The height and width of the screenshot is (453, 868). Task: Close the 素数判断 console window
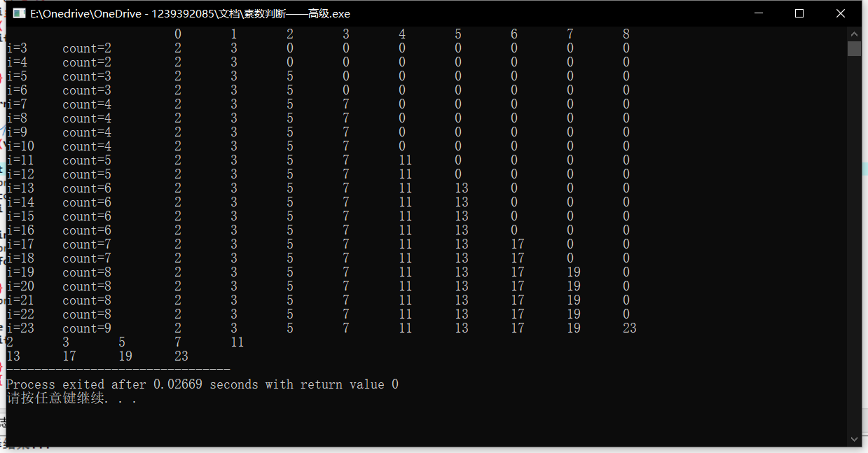coord(840,13)
